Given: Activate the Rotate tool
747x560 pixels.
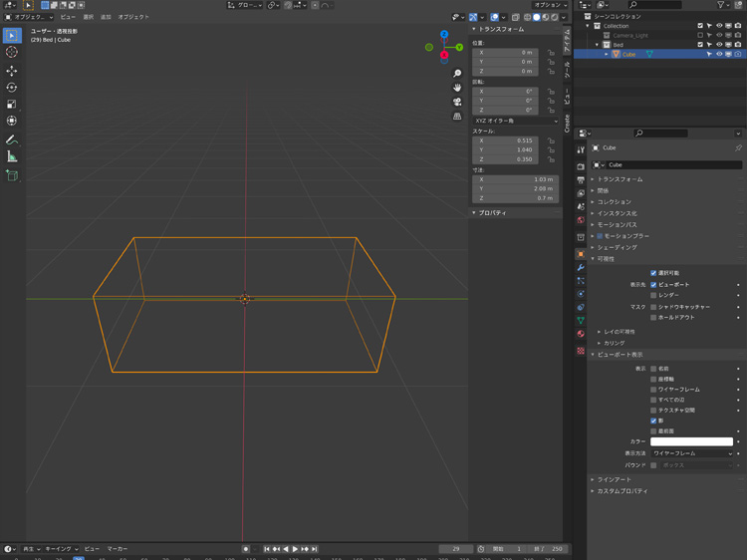Looking at the screenshot, I should [x=12, y=88].
